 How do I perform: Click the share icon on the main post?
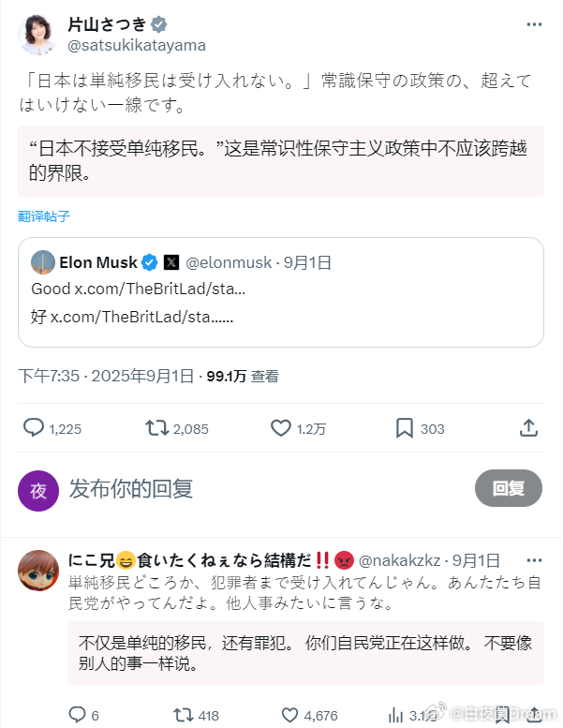pos(528,428)
